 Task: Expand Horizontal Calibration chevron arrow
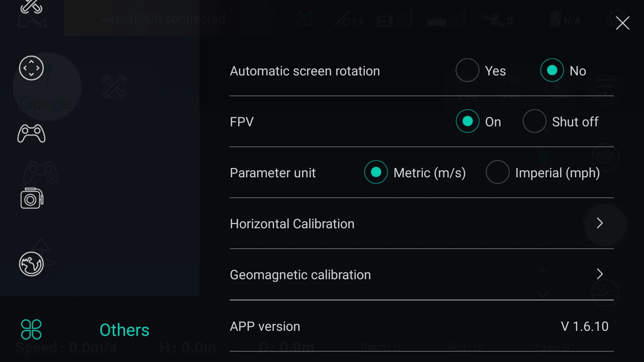tap(600, 223)
